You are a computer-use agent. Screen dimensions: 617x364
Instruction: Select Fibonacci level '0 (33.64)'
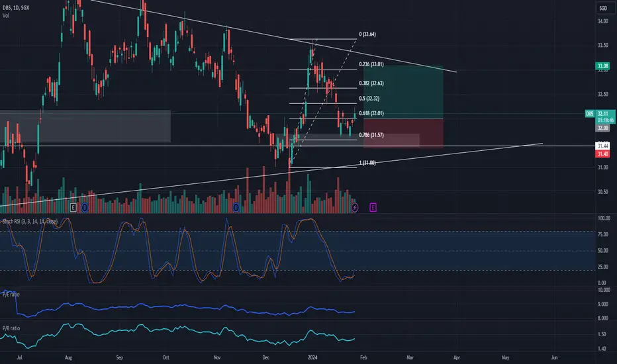coord(367,34)
